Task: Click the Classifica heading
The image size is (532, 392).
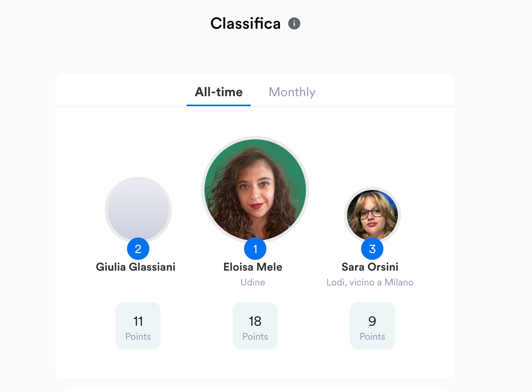Action: click(x=245, y=24)
